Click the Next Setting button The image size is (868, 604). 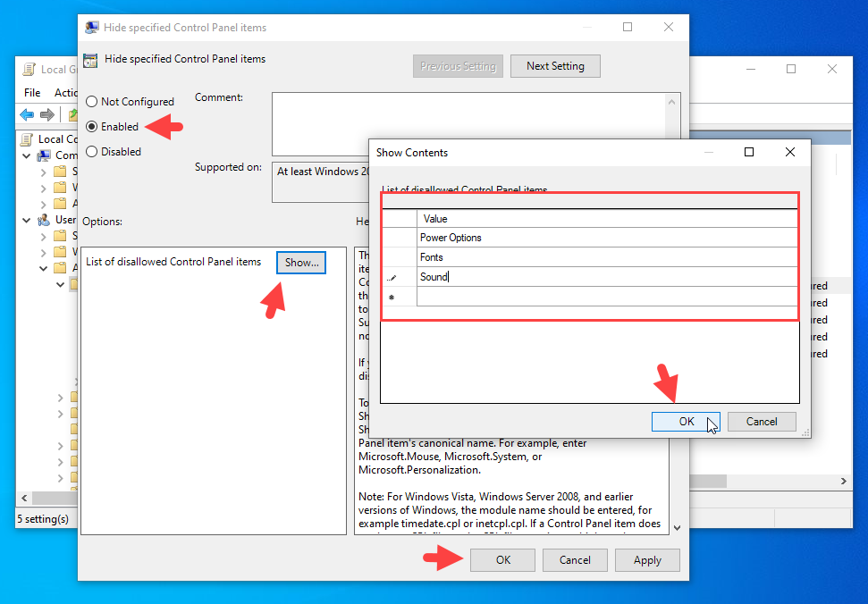point(555,66)
